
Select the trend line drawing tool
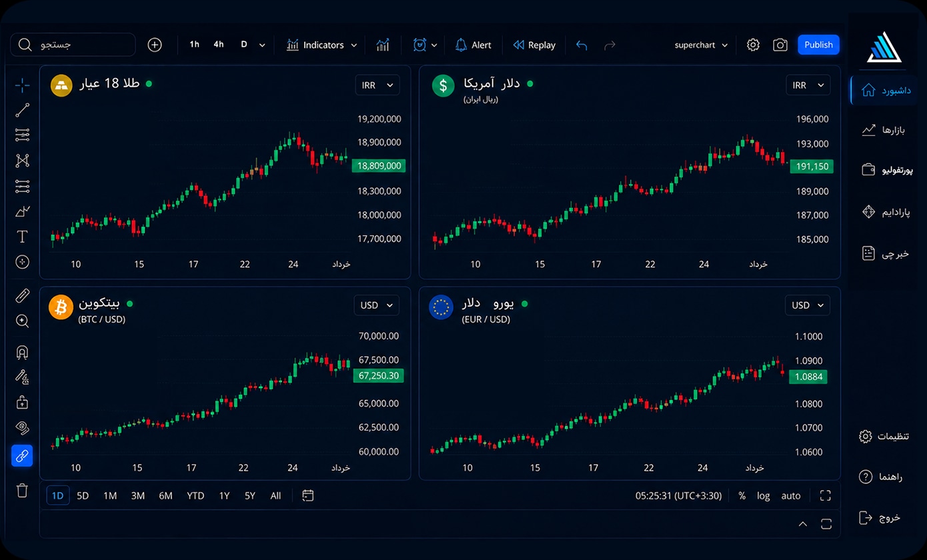[22, 110]
